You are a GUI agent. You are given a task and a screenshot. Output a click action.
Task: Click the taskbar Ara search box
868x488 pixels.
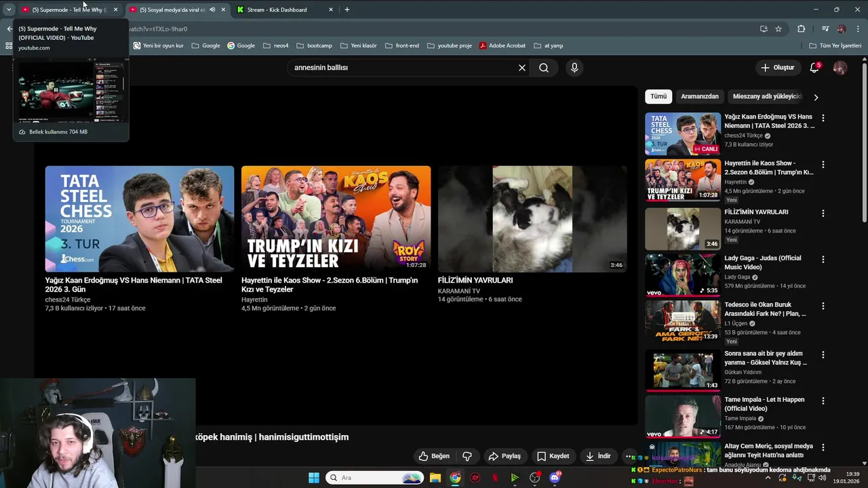pyautogui.click(x=375, y=478)
